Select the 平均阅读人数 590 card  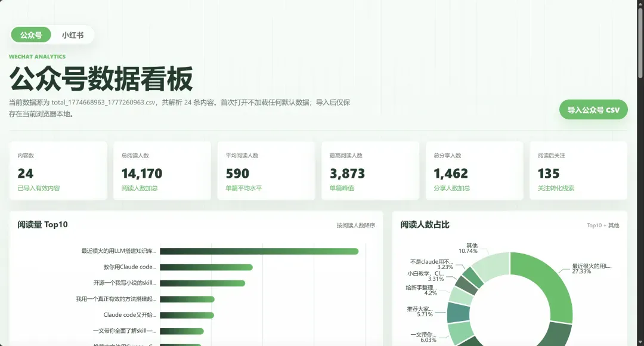(266, 171)
